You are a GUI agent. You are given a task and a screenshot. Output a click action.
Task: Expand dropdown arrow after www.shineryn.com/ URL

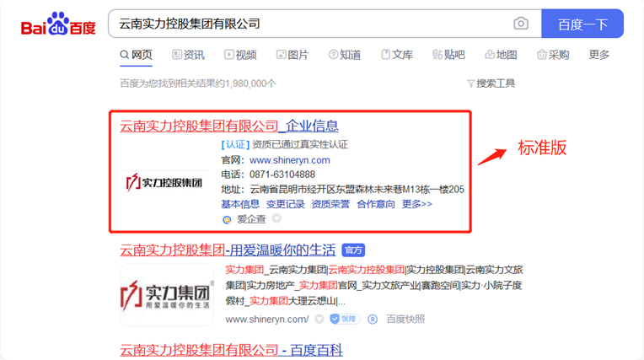point(319,320)
